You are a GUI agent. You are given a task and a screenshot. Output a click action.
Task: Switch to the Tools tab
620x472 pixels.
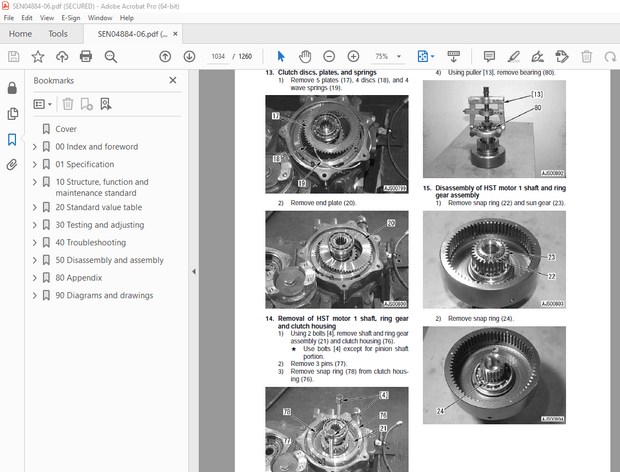[58, 34]
